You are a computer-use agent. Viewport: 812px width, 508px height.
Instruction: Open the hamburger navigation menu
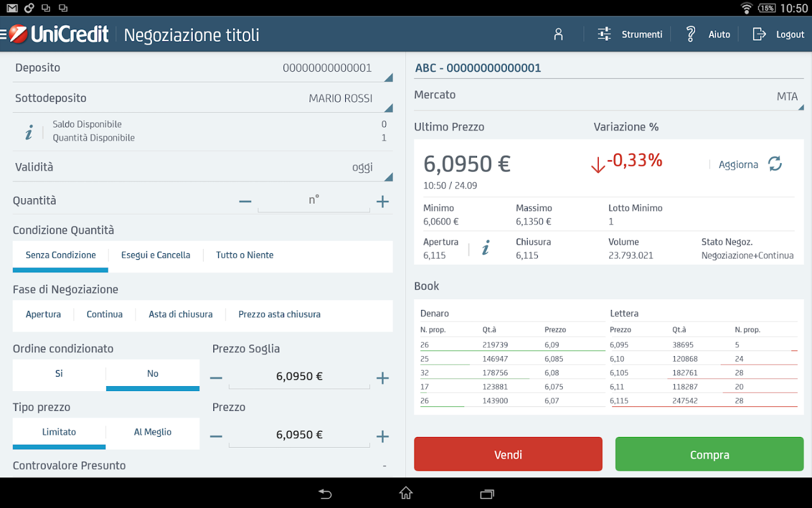[x=5, y=33]
